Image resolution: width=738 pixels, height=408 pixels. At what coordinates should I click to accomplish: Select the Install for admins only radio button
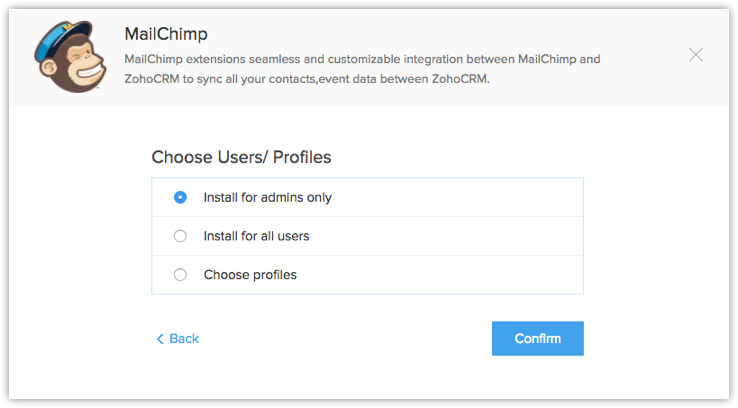180,197
